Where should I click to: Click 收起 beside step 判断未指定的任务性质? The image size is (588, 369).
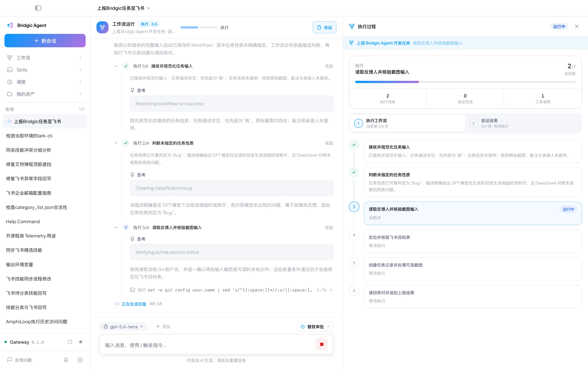[329, 143]
